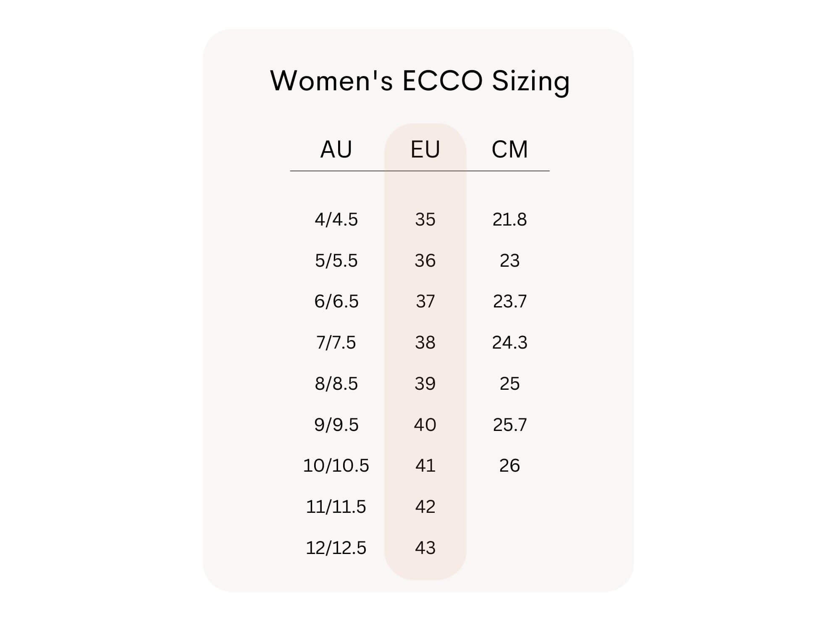Pick AU size 5/5.5
This screenshot has height=630, width=840.
pos(336,261)
